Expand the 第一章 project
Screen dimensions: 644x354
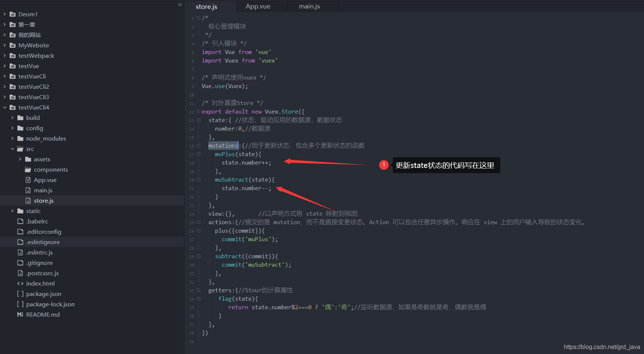pyautogui.click(x=5, y=24)
